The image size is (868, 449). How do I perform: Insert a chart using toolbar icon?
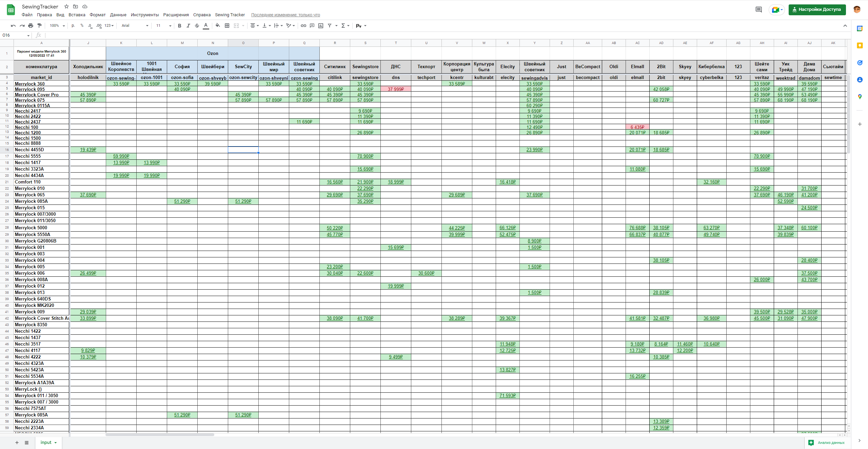pyautogui.click(x=321, y=25)
